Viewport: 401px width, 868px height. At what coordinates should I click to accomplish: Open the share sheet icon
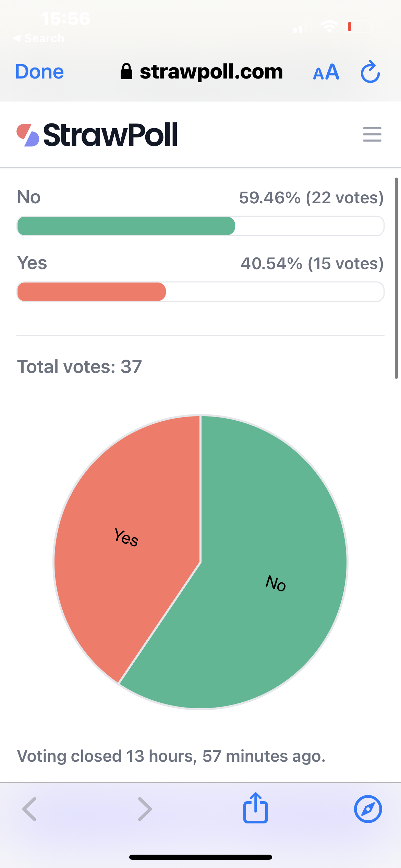click(x=256, y=808)
